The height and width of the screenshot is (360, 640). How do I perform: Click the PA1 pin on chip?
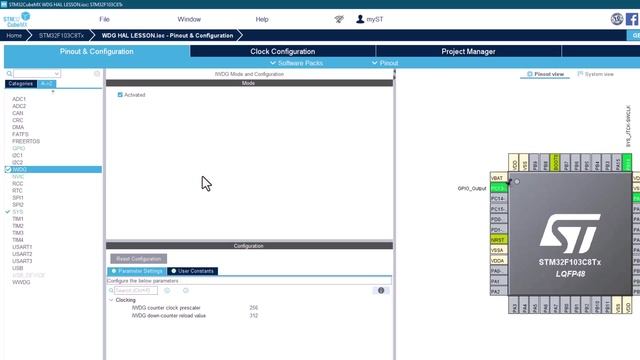(498, 281)
